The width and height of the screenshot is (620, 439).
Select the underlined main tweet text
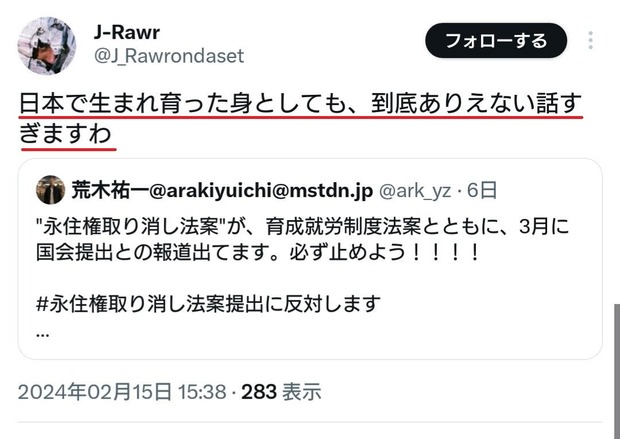[301, 119]
